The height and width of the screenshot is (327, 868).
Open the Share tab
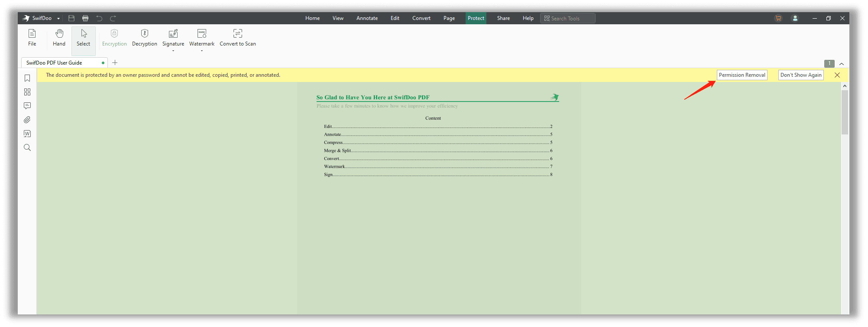coord(503,18)
